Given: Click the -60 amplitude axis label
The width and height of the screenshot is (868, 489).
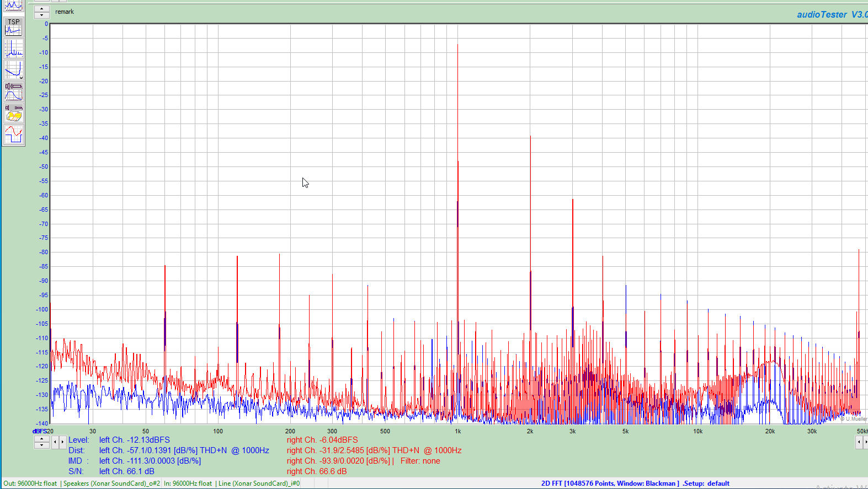Looking at the screenshot, I should (x=43, y=195).
